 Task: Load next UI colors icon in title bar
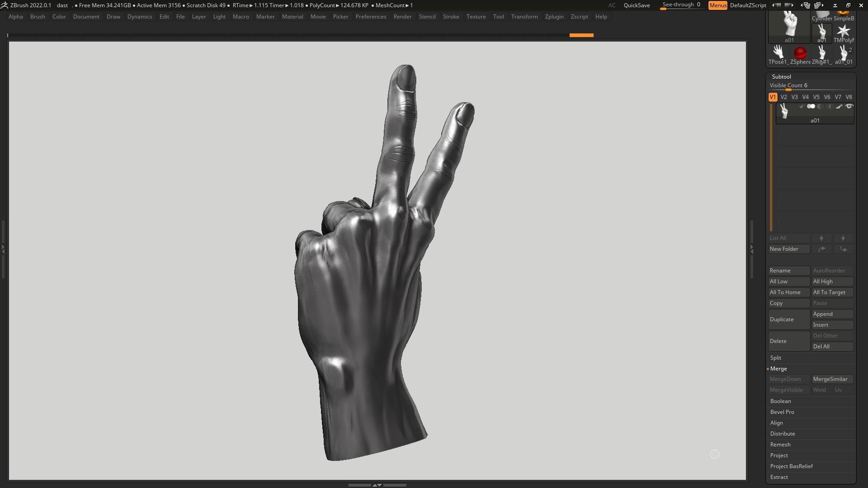(x=789, y=5)
